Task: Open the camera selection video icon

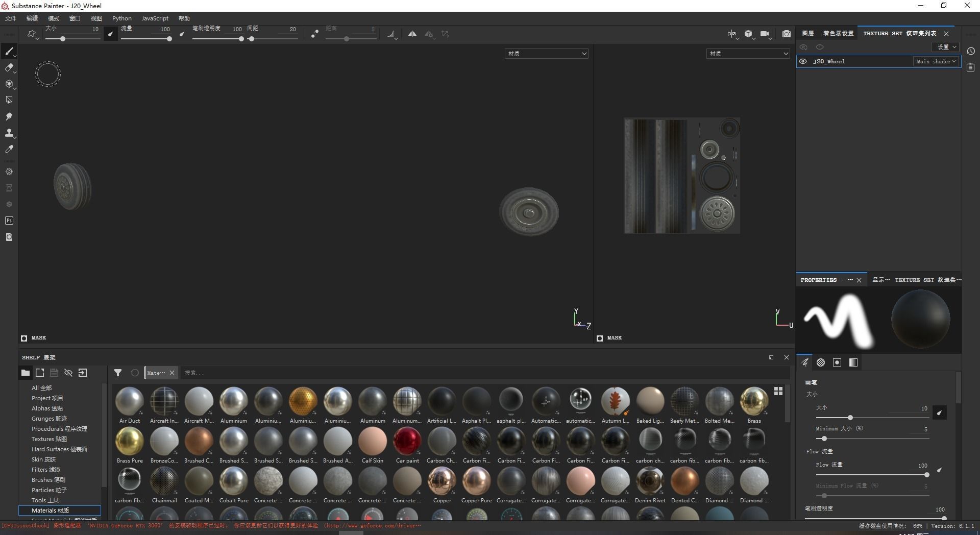Action: [765, 34]
